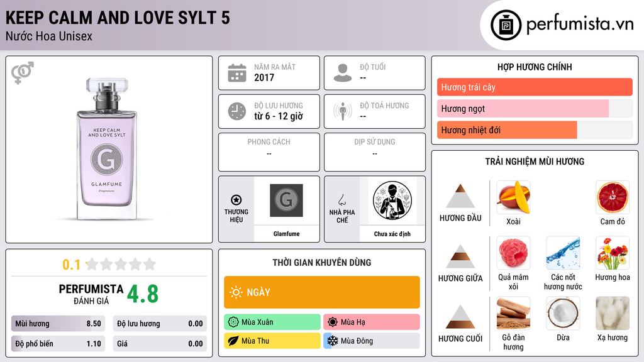Click the Glamfume brand logo
Viewport: 644px width, 362px height.
pos(286,200)
